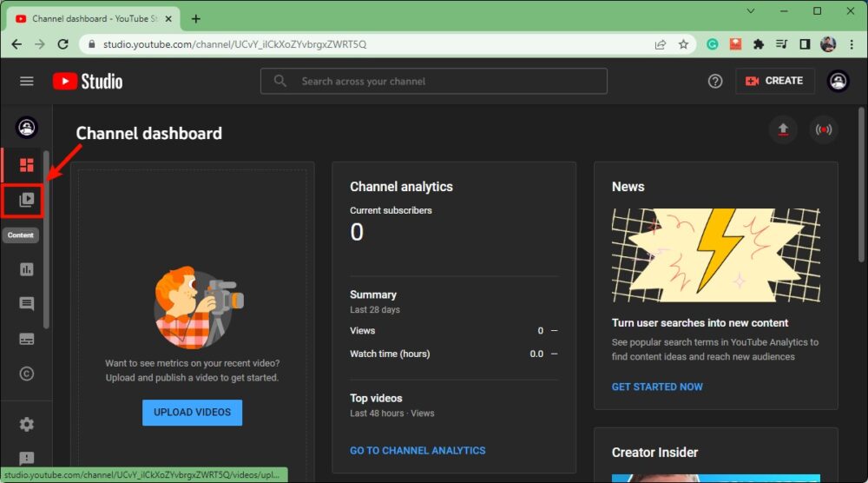Select the Dashboard icon in sidebar
868x483 pixels.
26,165
